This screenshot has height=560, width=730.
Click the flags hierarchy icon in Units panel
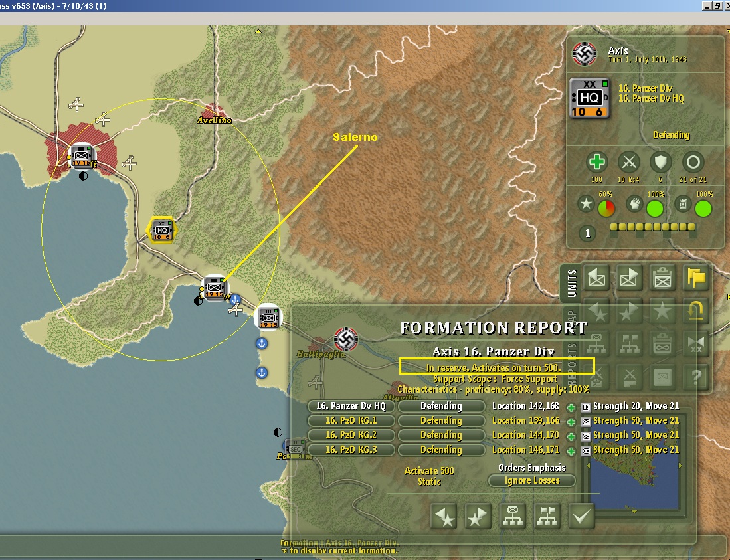click(x=628, y=345)
